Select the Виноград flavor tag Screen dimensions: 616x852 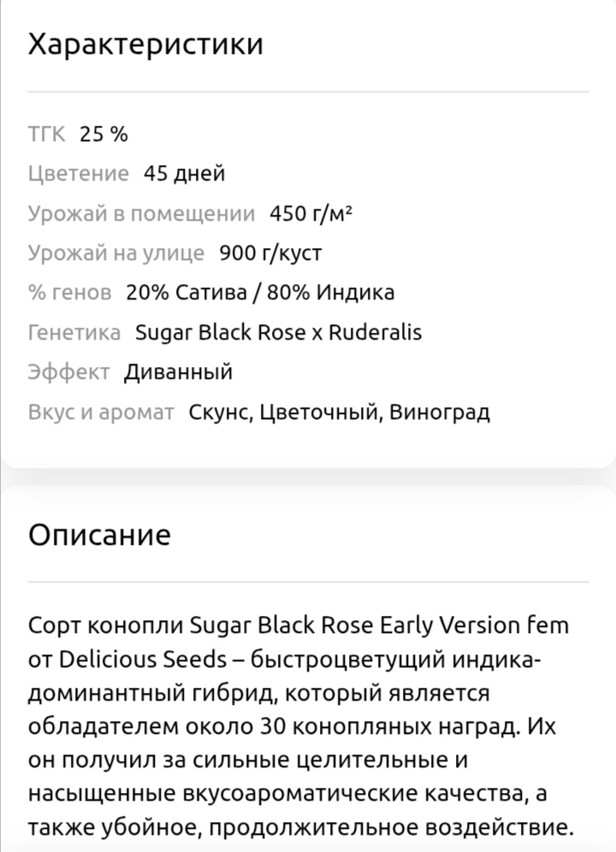(440, 412)
